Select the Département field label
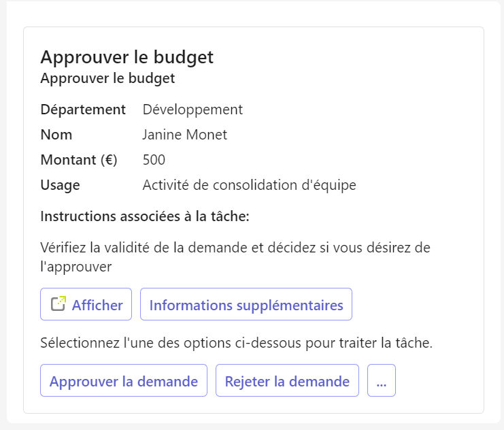Viewport: 504px width, 430px height. tap(83, 110)
